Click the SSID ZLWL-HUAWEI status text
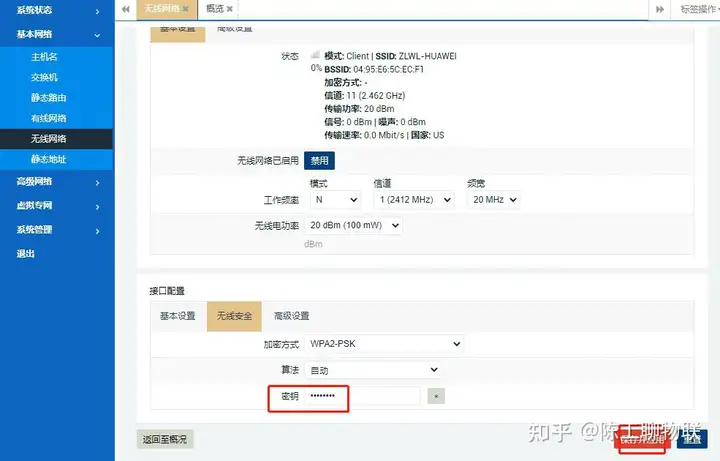The width and height of the screenshot is (720, 461). 416,56
